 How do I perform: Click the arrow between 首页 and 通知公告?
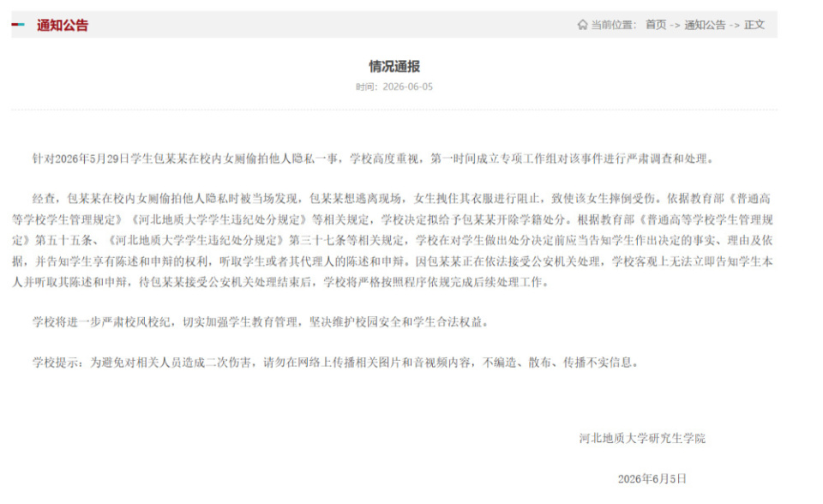coord(675,25)
